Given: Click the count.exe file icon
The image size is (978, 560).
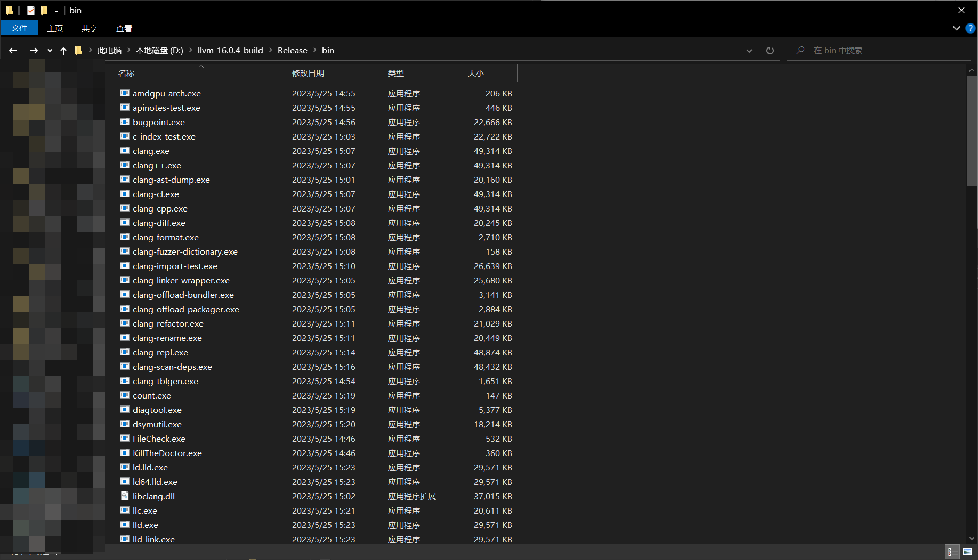Looking at the screenshot, I should coord(125,395).
